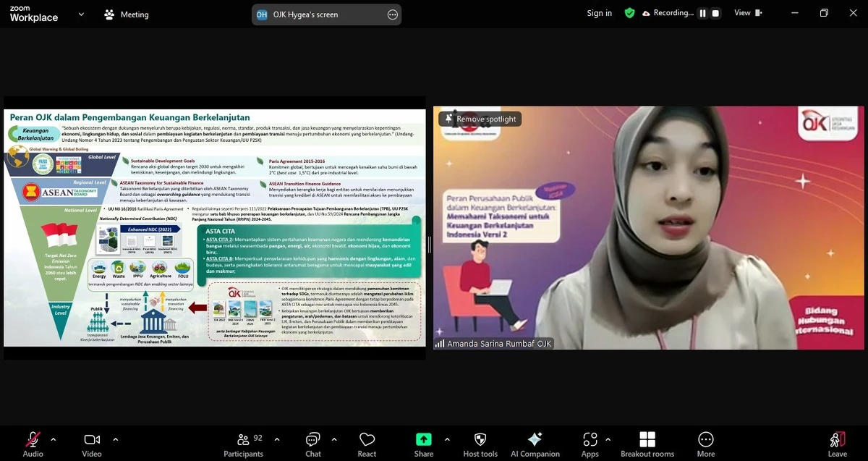Open the View menu
Image resolution: width=868 pixels, height=461 pixels.
[x=747, y=12]
